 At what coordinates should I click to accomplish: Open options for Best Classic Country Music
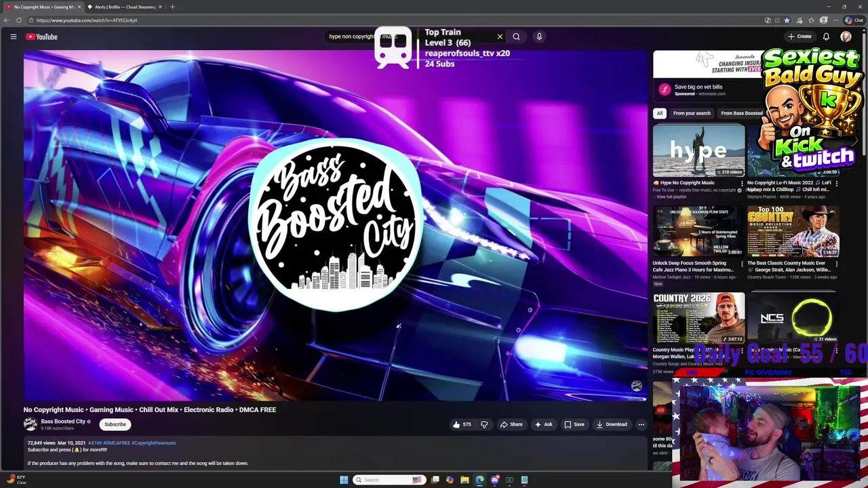tap(836, 264)
